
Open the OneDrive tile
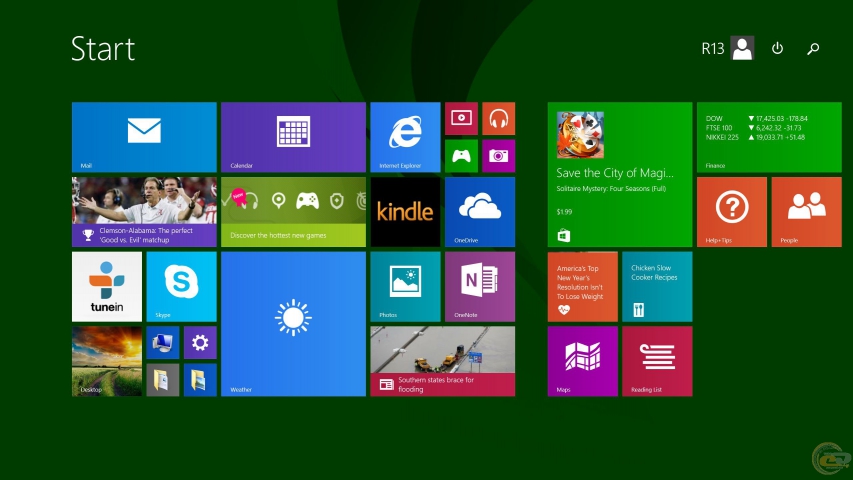[x=480, y=212]
